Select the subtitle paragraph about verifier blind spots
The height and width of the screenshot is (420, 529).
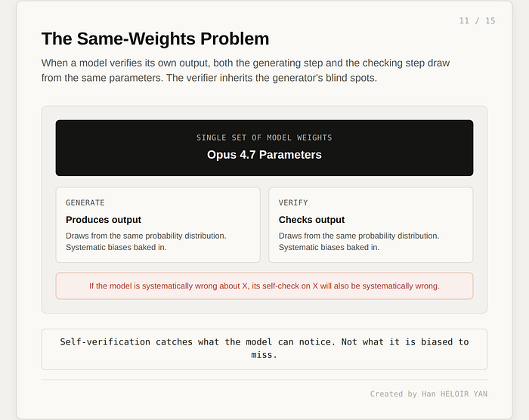(246, 70)
